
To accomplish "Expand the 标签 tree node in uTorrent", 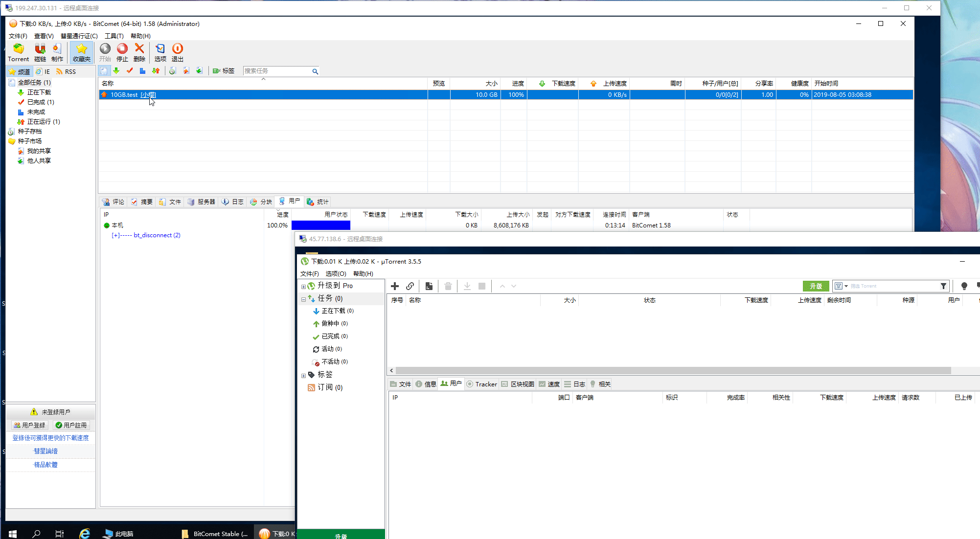I will [x=303, y=376].
